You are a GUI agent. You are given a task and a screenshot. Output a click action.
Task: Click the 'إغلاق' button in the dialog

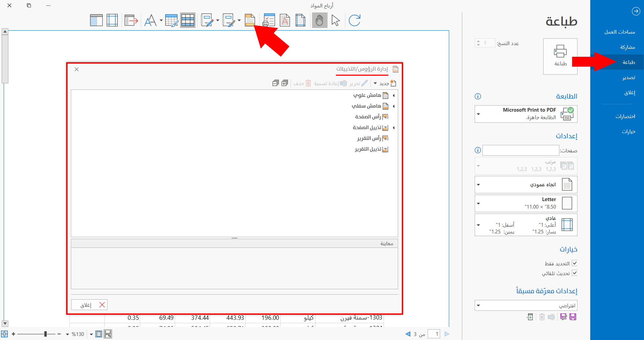click(89, 305)
